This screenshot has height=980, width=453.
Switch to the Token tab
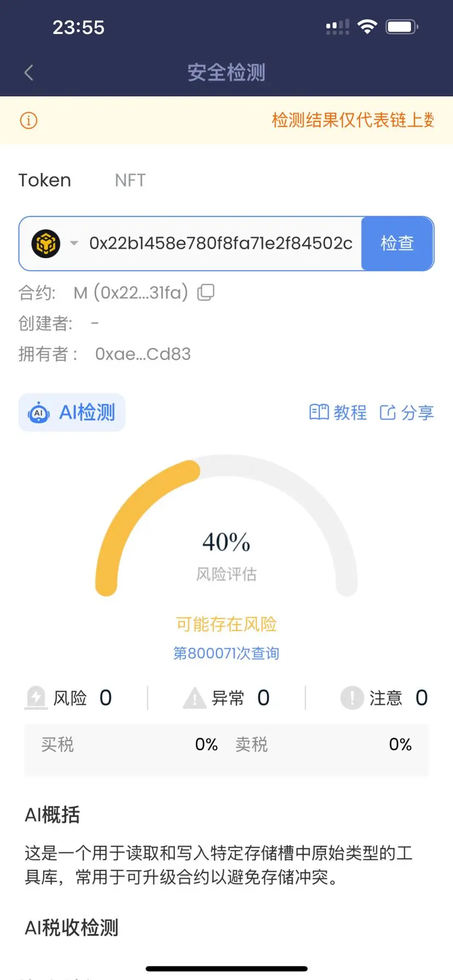coord(45,180)
